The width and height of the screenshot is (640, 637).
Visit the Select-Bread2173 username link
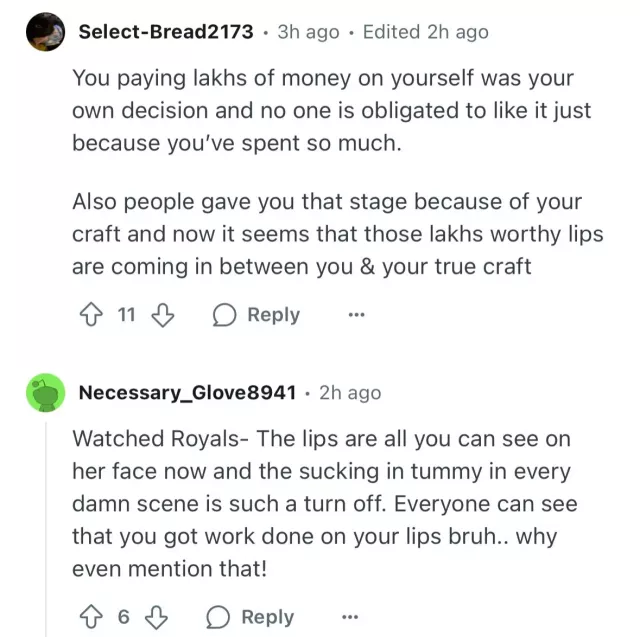(x=165, y=32)
